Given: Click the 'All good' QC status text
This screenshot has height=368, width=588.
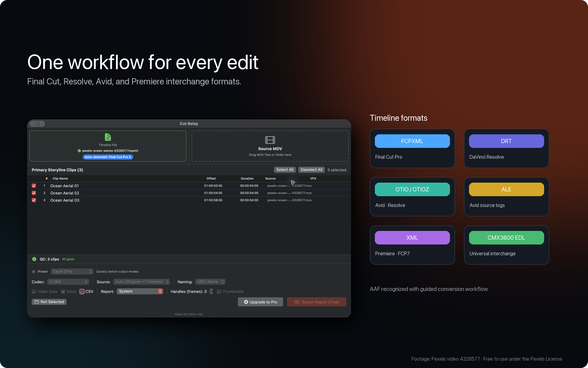Looking at the screenshot, I should coord(68,259).
